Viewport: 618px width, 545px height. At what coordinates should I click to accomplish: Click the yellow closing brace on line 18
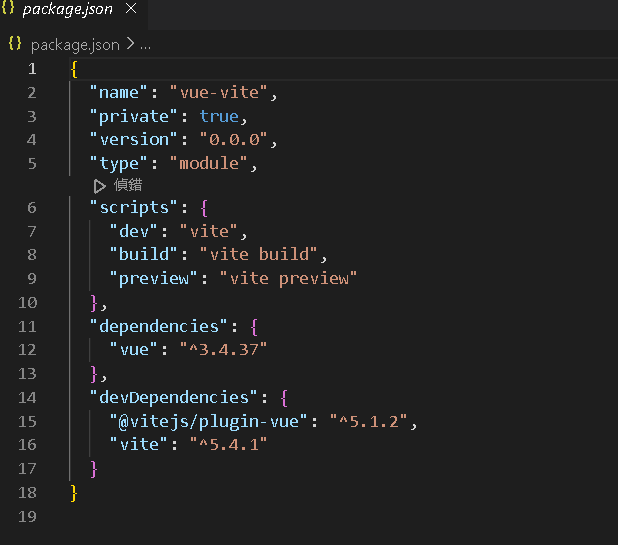pyautogui.click(x=74, y=493)
